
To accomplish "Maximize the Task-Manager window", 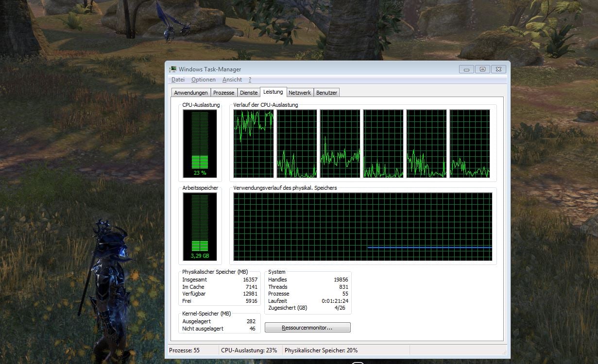I will point(482,69).
